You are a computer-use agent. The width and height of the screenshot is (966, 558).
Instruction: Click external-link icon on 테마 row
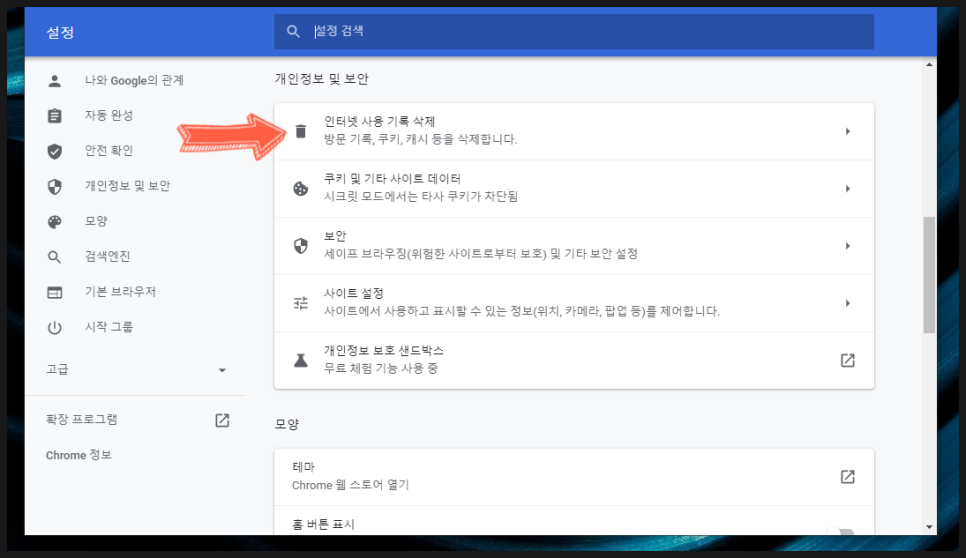[x=848, y=477]
